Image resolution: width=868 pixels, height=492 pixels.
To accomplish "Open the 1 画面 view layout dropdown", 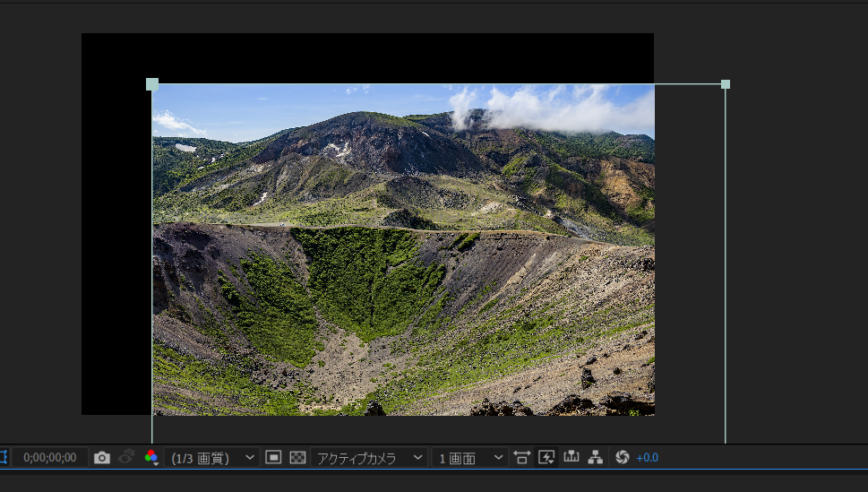I will click(x=470, y=458).
